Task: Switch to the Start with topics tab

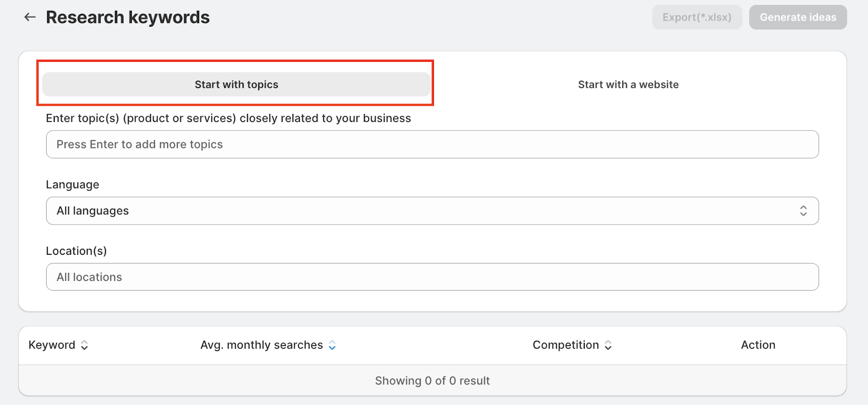Action: click(237, 85)
